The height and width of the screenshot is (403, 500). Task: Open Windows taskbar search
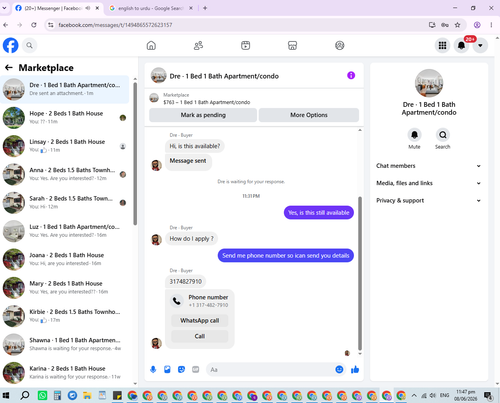[25, 396]
